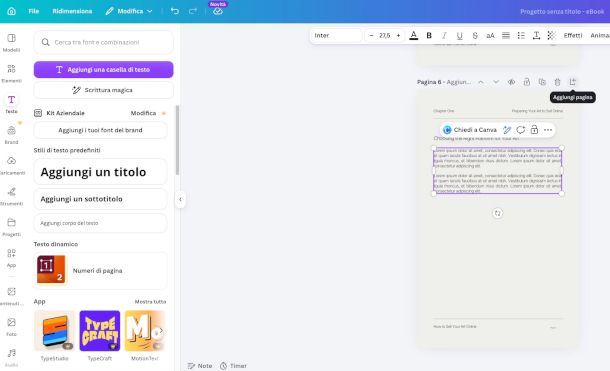Collapse the side panel with the arrow
Viewport: 610px width, 371px height.
[x=180, y=200]
